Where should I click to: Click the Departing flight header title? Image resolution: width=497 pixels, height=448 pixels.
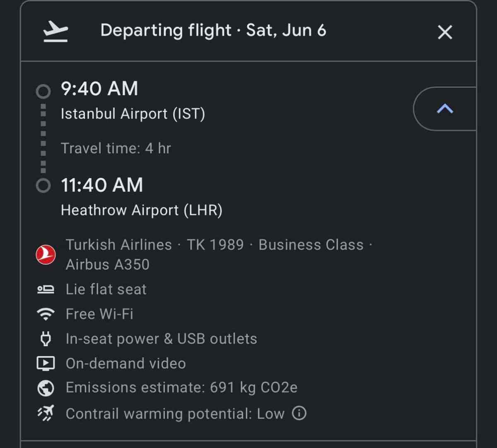pyautogui.click(x=213, y=31)
